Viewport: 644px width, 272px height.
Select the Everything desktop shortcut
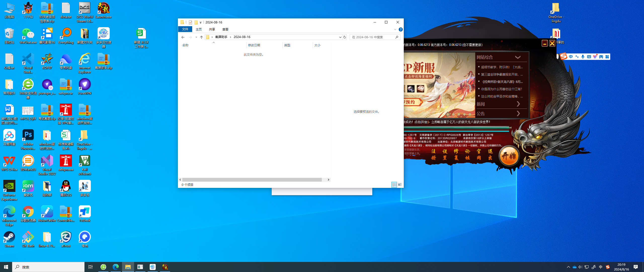point(66,36)
